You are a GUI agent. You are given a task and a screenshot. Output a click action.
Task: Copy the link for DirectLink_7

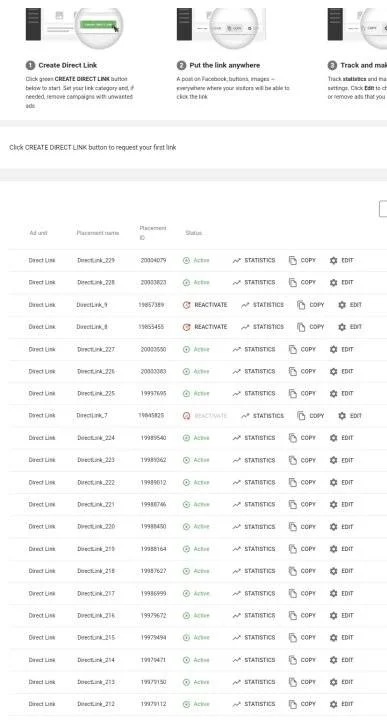point(311,416)
